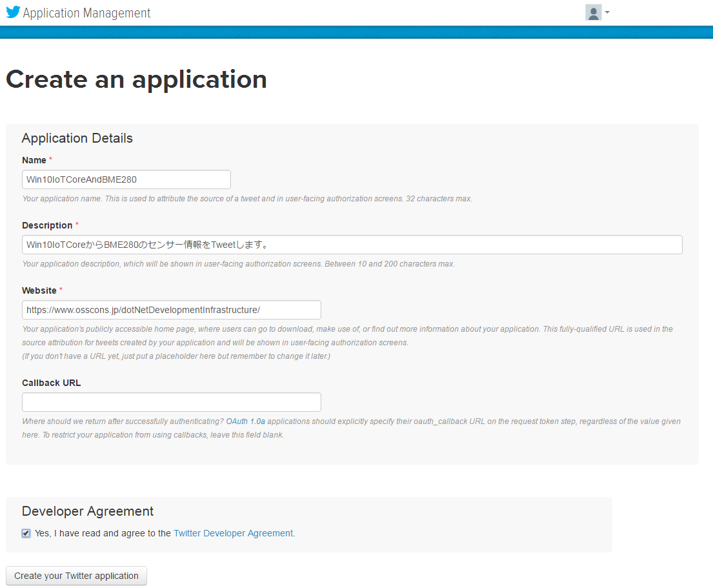Click the Developer Agreement section heading
This screenshot has height=588, width=713.
pyautogui.click(x=88, y=511)
